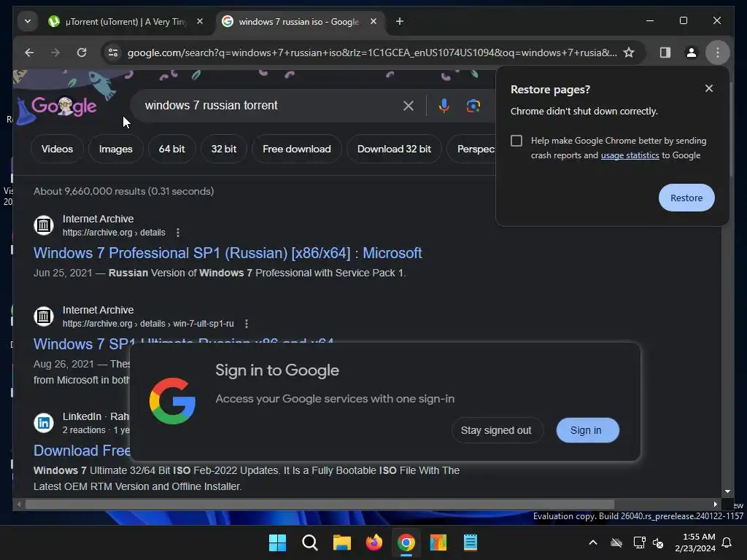Click the muted volume tray icon
Screen dimensions: 747x560
pos(658,542)
